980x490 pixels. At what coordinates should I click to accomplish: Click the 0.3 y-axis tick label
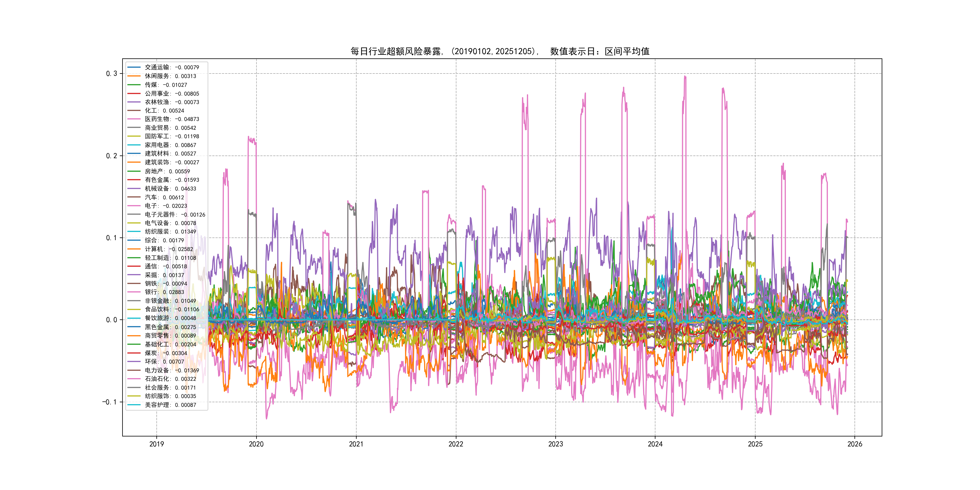pyautogui.click(x=112, y=73)
